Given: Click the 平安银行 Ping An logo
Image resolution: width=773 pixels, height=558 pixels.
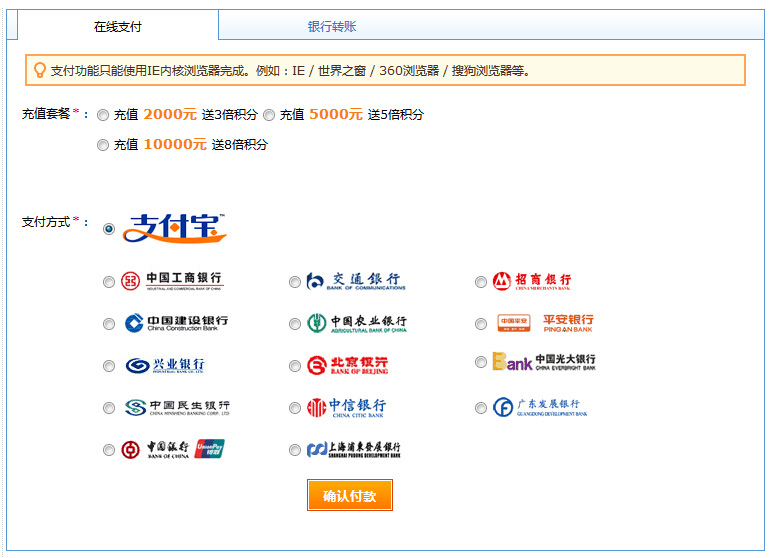Looking at the screenshot, I should [x=545, y=323].
